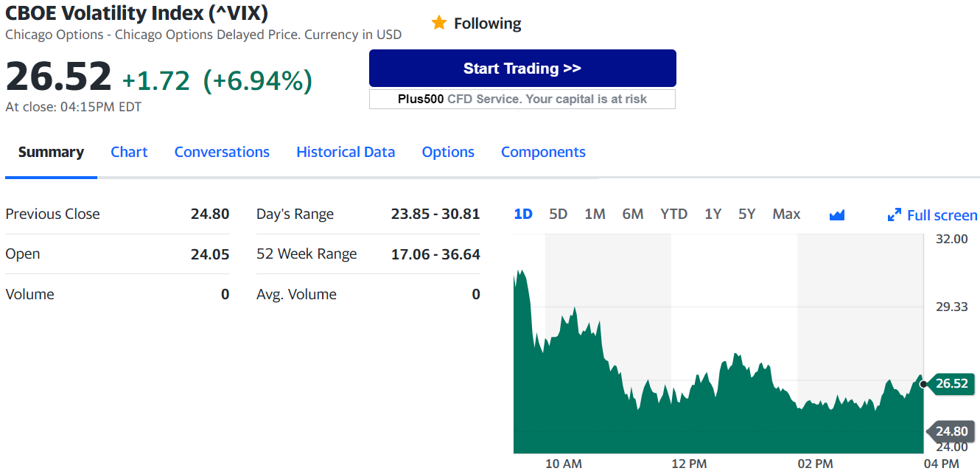Open the Conversations tab
This screenshot has height=471, width=980.
(222, 152)
